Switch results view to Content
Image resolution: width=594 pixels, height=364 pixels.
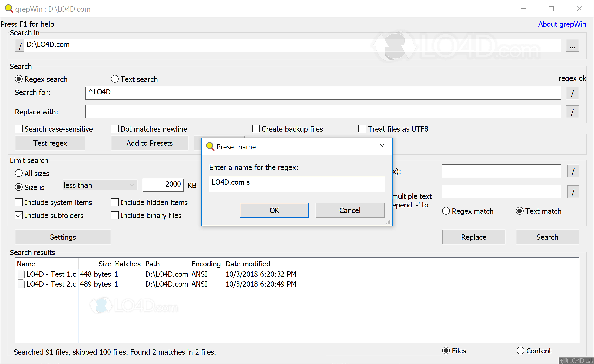click(520, 351)
